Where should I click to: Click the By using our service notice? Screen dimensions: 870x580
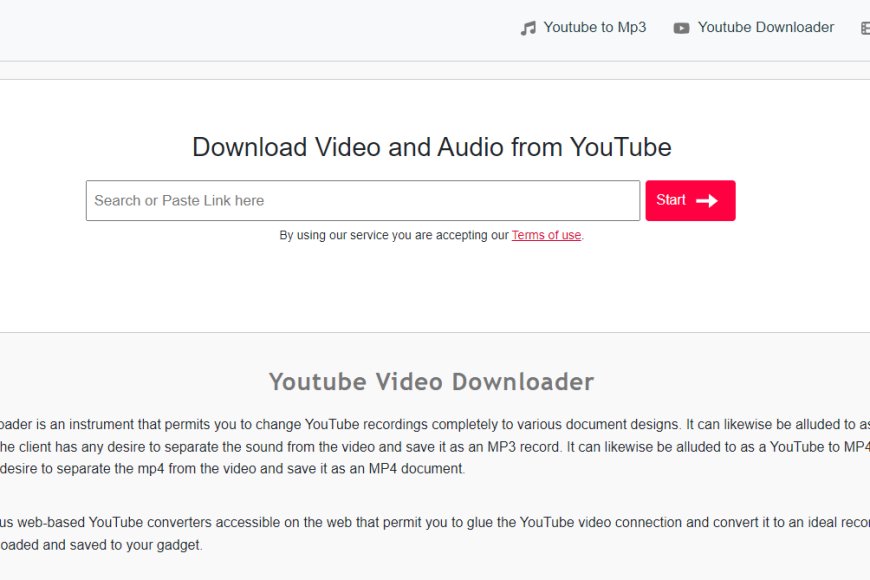(431, 235)
